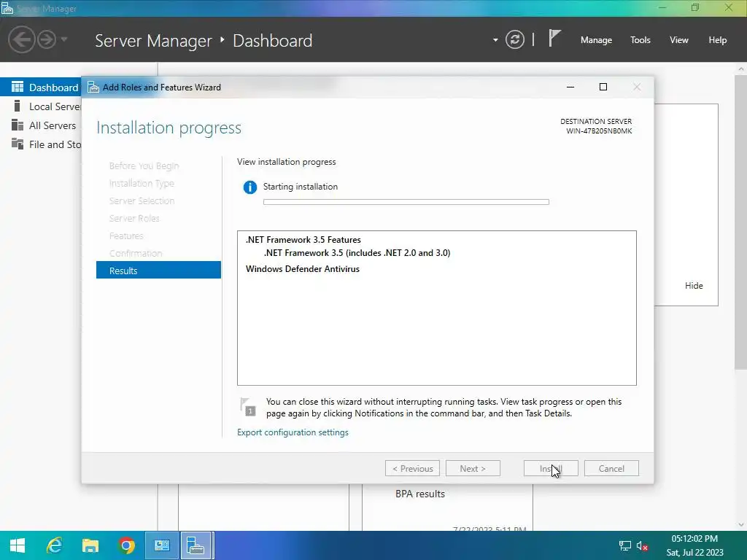Viewport: 747px width, 560px height.
Task: Click the network tray icon
Action: (x=624, y=545)
